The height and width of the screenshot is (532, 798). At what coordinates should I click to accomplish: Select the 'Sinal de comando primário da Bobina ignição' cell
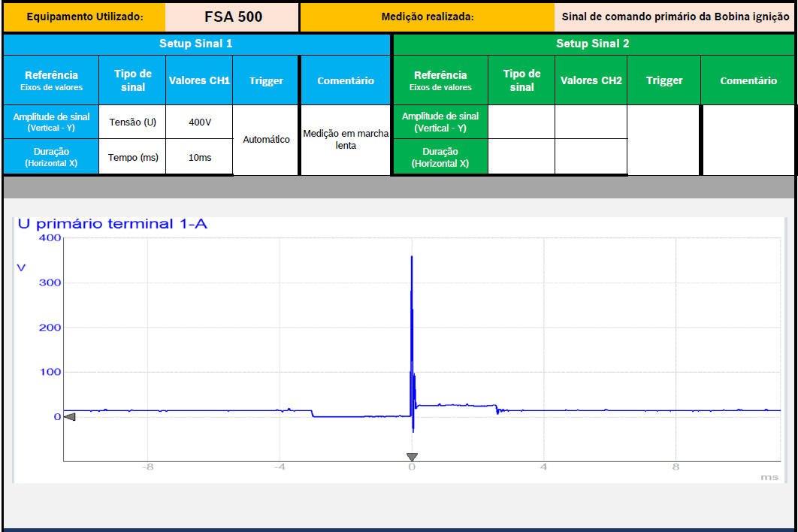(x=676, y=17)
